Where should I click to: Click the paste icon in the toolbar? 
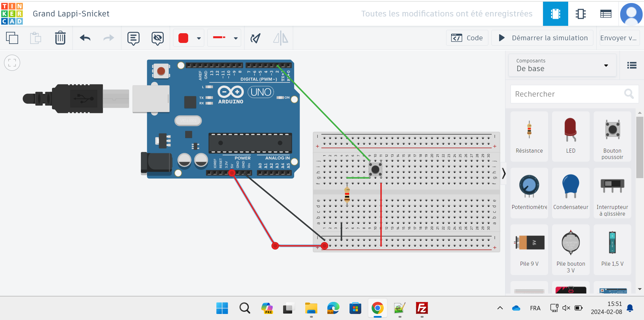point(36,38)
